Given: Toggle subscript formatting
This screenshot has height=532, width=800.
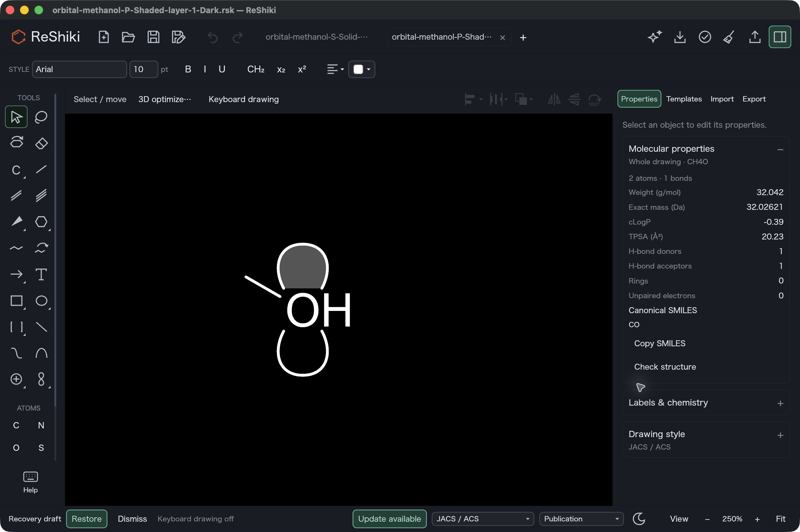Looking at the screenshot, I should tap(281, 69).
